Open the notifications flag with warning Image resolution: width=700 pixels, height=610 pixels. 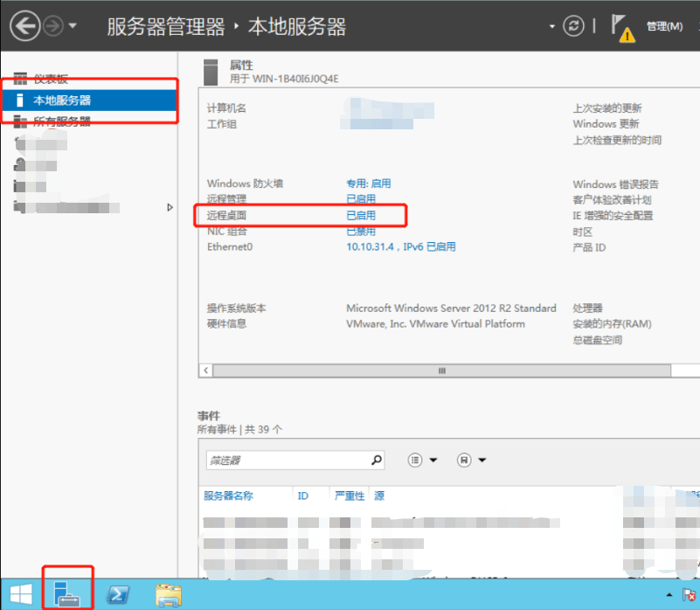623,28
